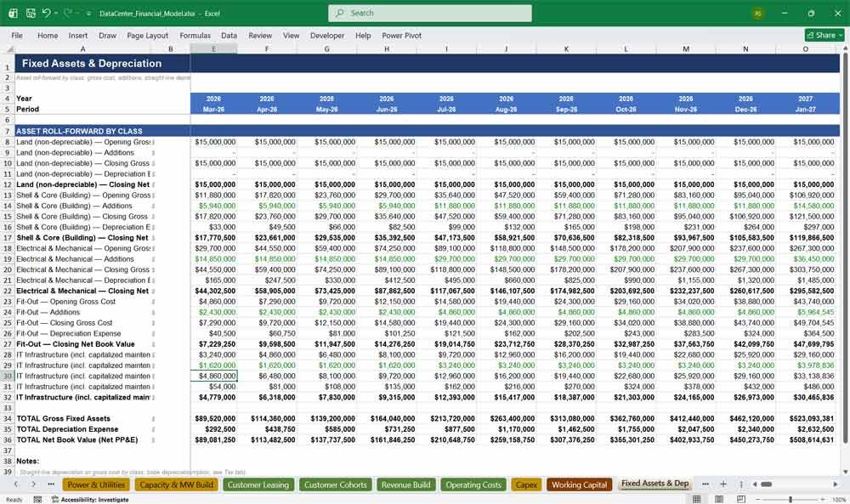The width and height of the screenshot is (850, 504).
Task: Go to next sheet tab arrow
Action: pos(34,484)
